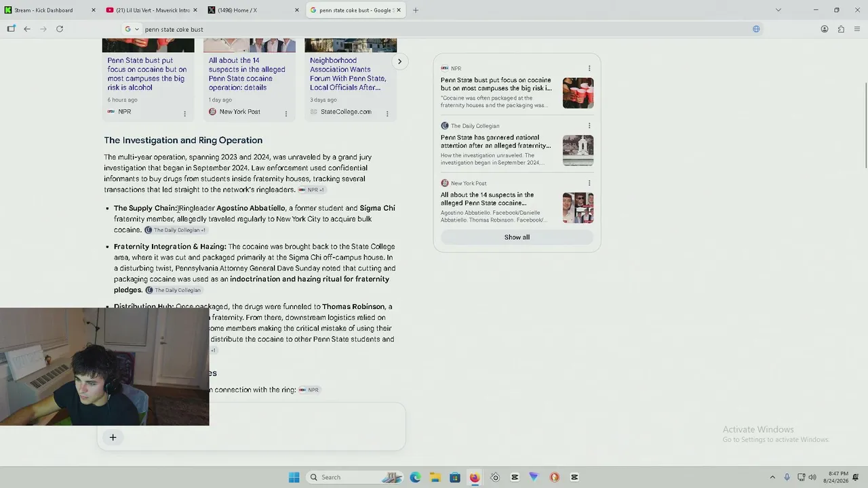Show hidden system tray icons
Screen dimensions: 868x488
pos(772,477)
